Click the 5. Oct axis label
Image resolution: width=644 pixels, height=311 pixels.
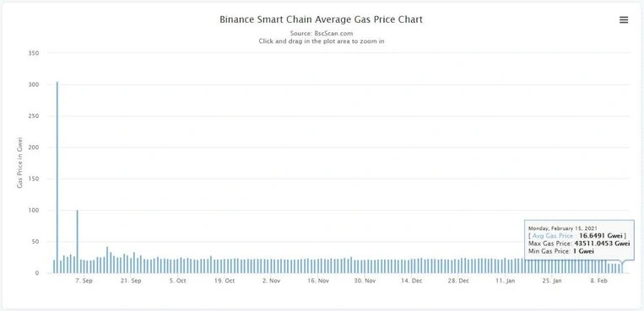[x=177, y=281]
